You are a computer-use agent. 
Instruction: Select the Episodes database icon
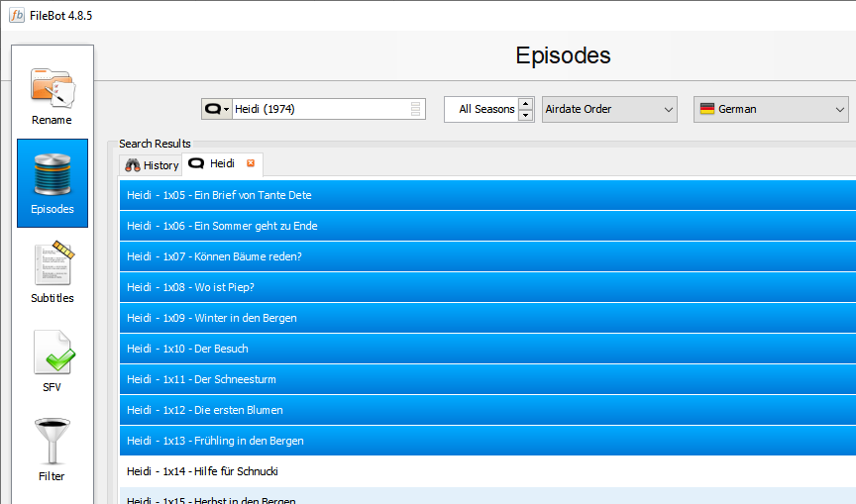pos(52,183)
